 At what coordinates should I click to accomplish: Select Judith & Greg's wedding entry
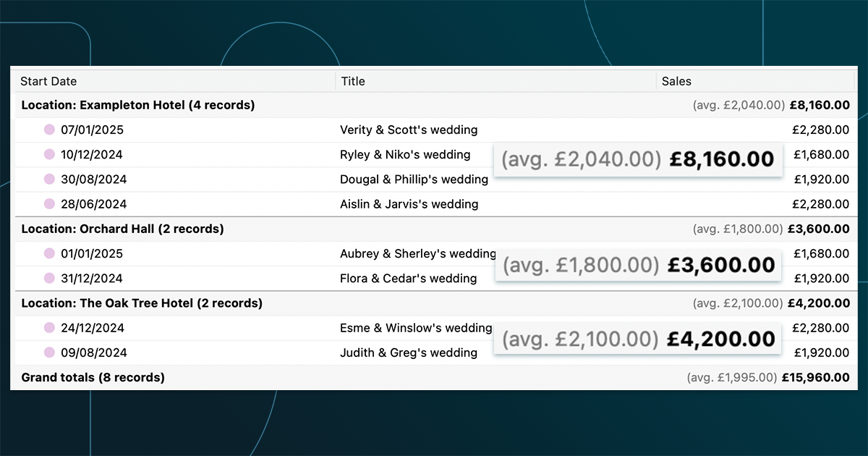408,352
